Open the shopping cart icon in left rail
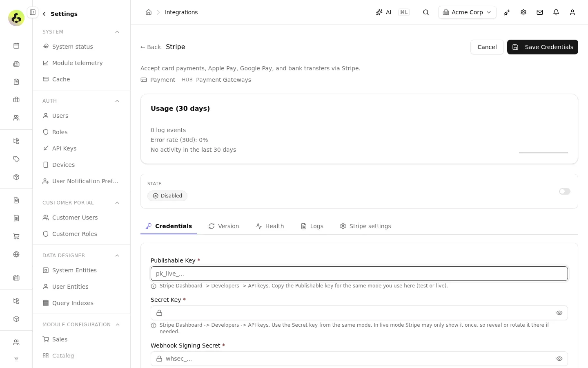This screenshot has height=368, width=588. click(x=16, y=236)
